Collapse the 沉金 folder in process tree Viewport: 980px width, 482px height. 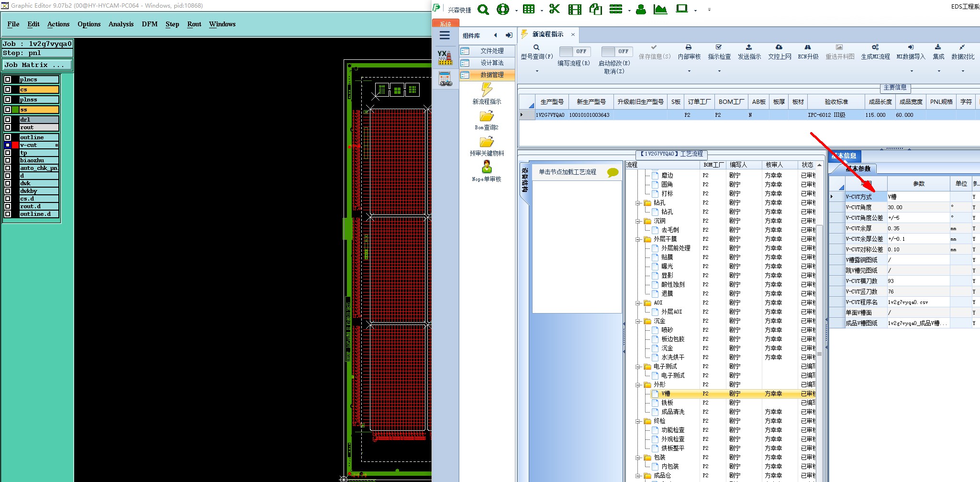pos(638,321)
